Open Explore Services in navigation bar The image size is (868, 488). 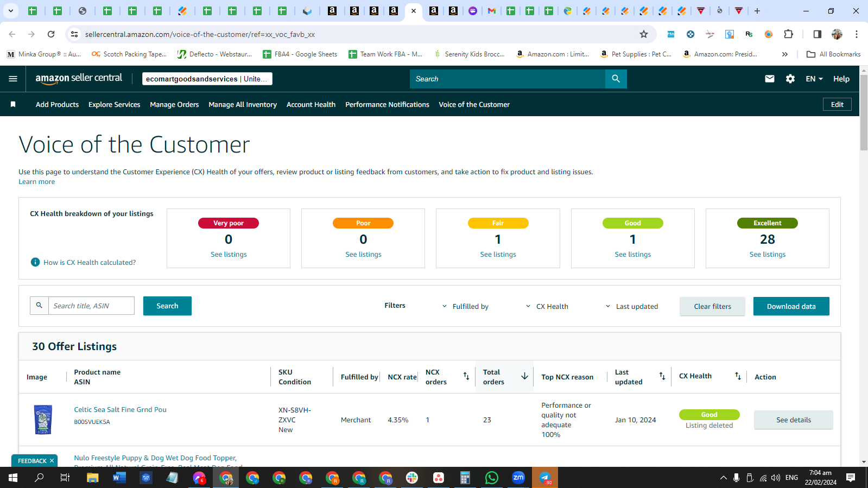tap(114, 104)
